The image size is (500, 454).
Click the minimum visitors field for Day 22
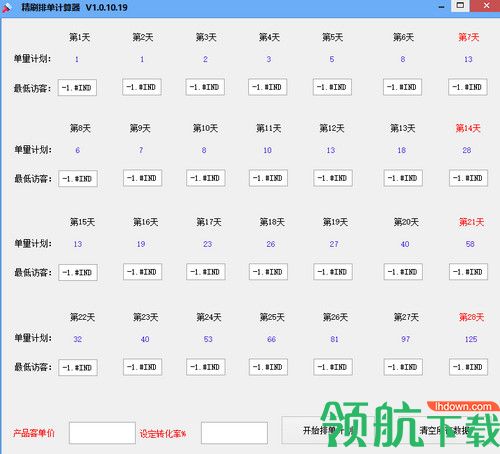(x=78, y=367)
